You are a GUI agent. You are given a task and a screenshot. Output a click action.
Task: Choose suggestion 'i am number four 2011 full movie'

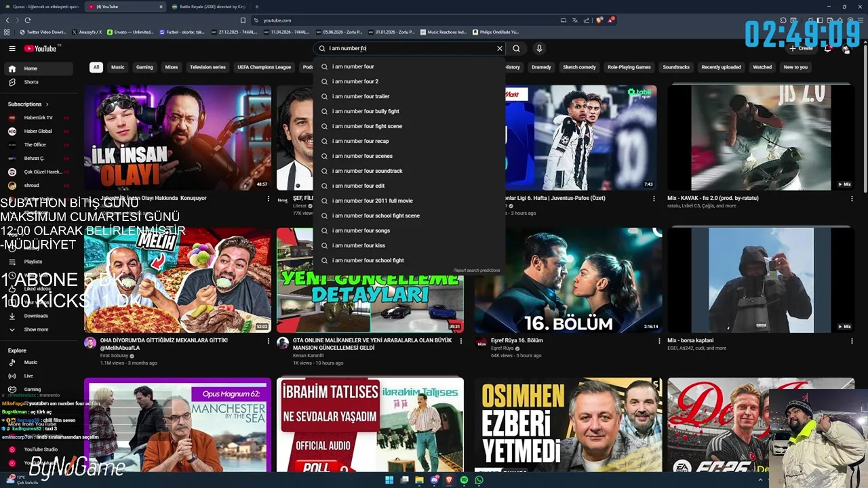click(410, 201)
